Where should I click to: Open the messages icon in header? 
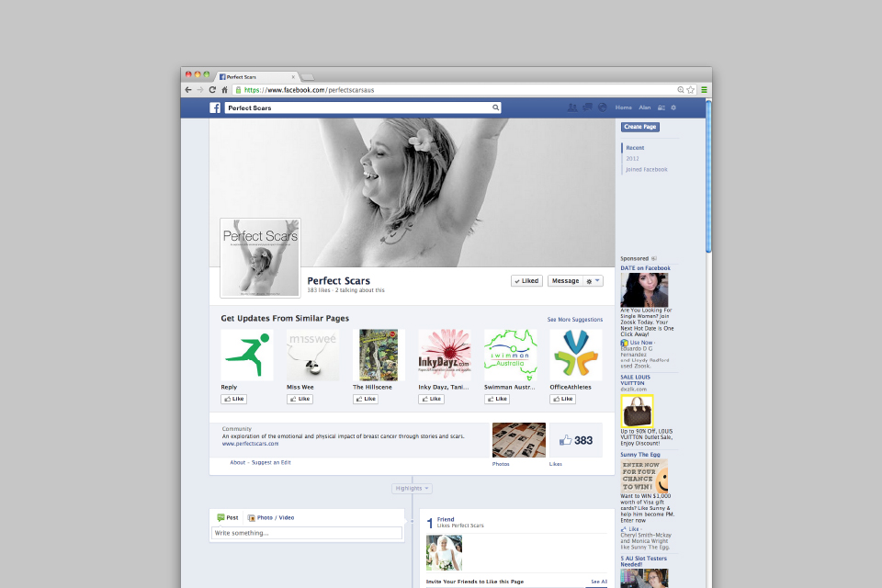tap(587, 107)
